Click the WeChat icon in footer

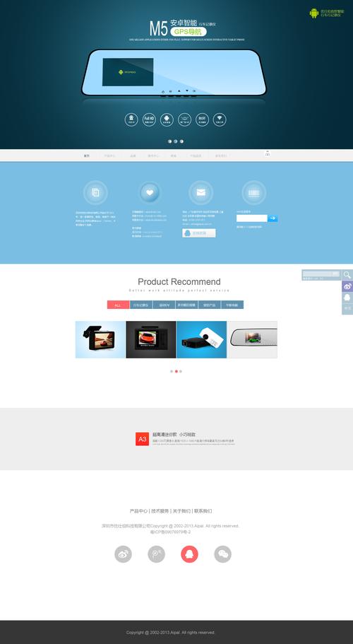(x=222, y=554)
